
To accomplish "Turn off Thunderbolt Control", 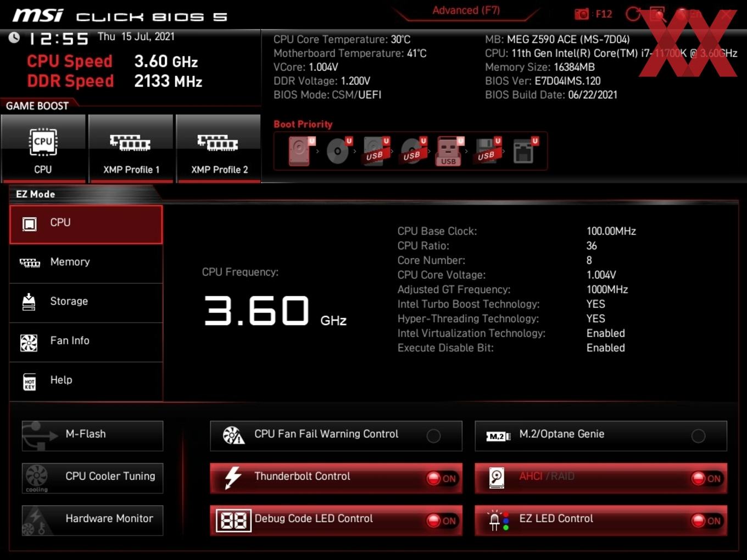I will click(x=336, y=478).
